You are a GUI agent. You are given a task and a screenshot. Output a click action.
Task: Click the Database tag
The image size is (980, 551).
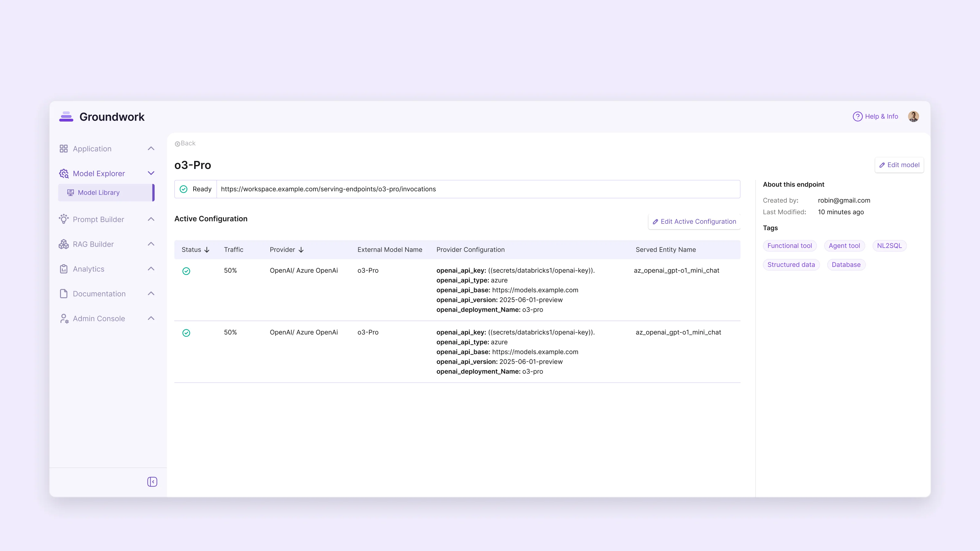tap(846, 265)
